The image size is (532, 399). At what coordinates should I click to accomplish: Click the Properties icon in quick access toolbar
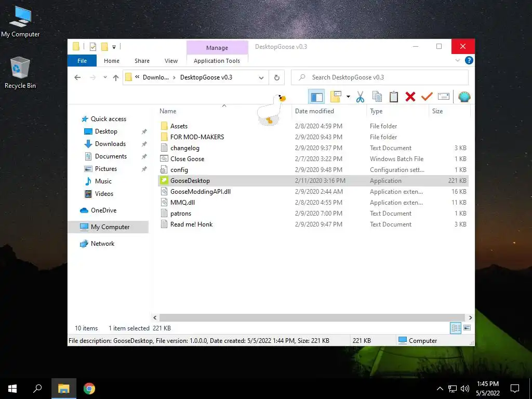coord(93,47)
